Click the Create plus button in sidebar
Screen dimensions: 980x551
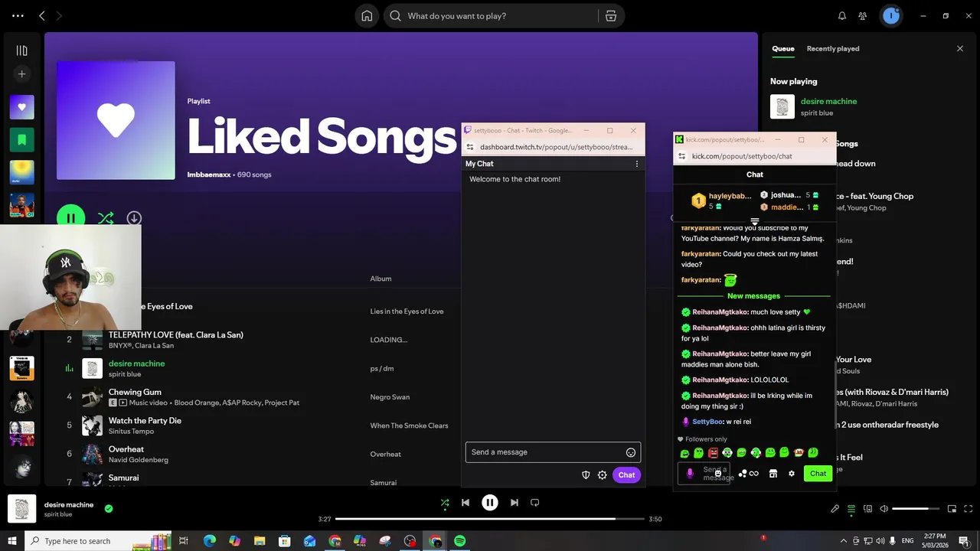(21, 74)
